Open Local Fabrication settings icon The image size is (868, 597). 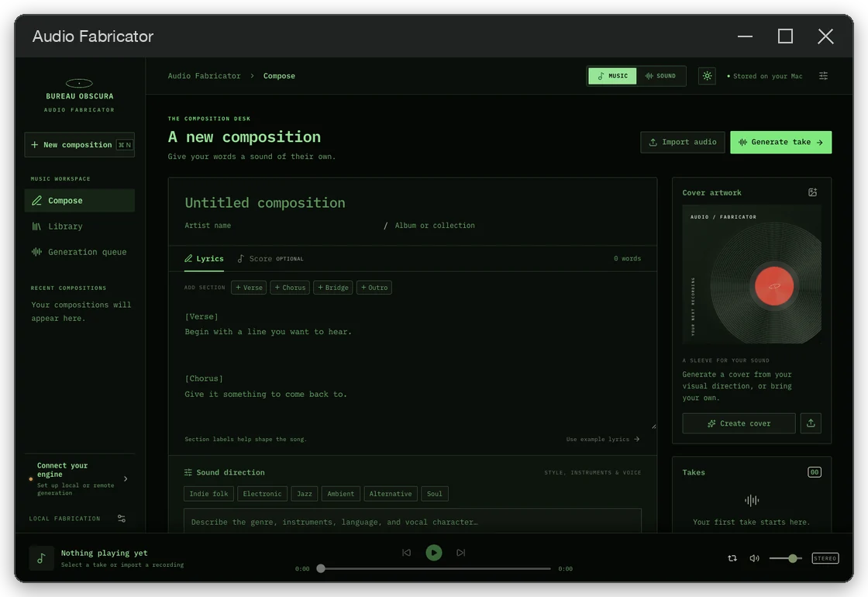coord(121,519)
